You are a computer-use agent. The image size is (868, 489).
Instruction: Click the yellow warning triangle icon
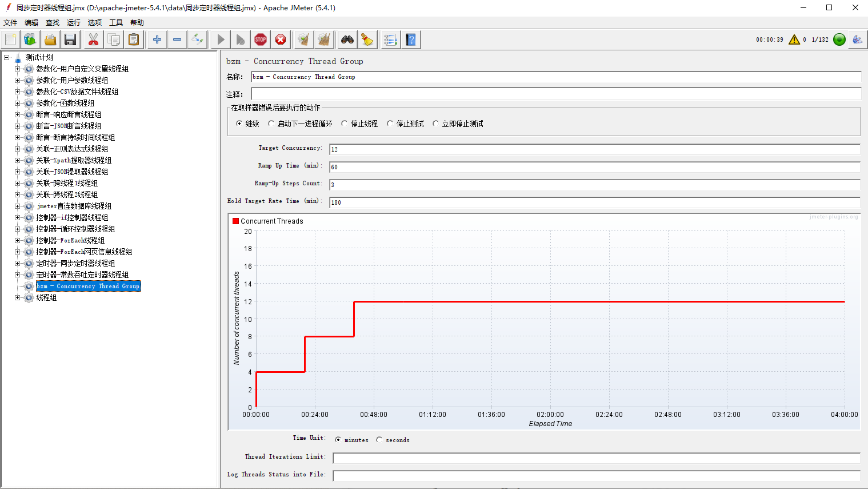794,39
